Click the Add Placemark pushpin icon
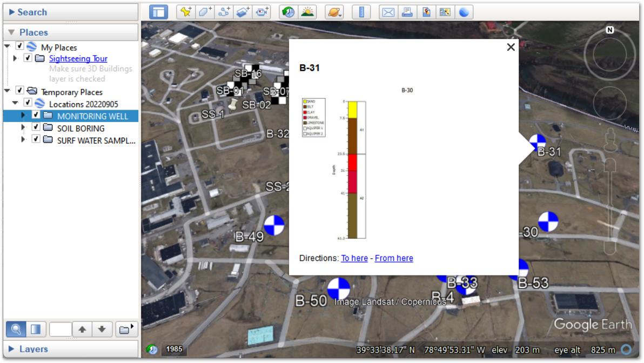Image resolution: width=644 pixels, height=363 pixels. tap(186, 12)
